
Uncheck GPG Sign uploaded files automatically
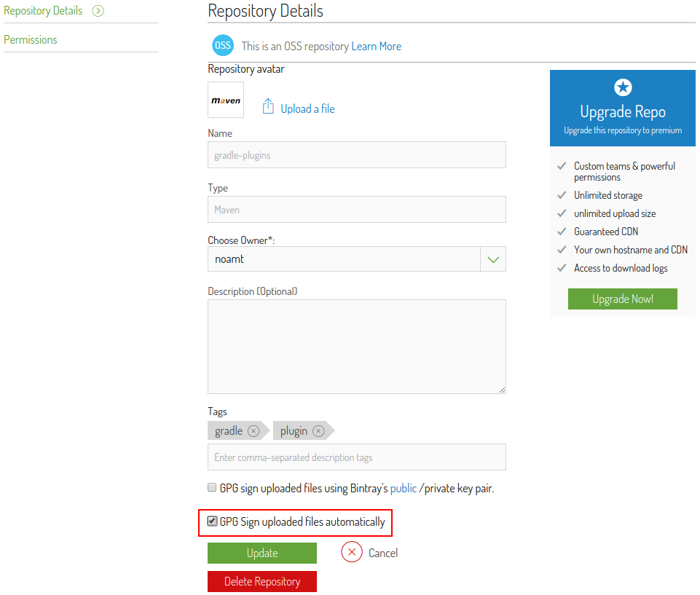pos(213,521)
